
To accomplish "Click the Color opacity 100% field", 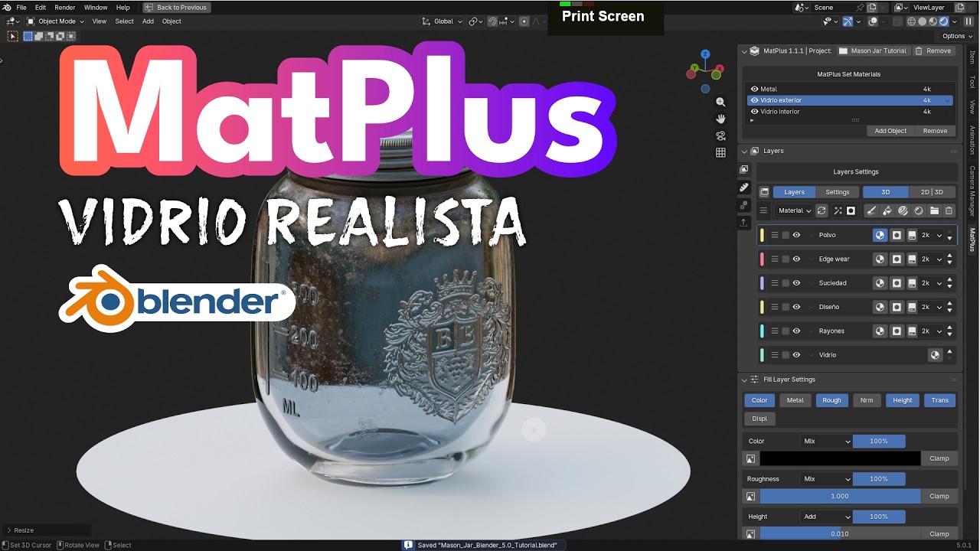I will pos(879,442).
